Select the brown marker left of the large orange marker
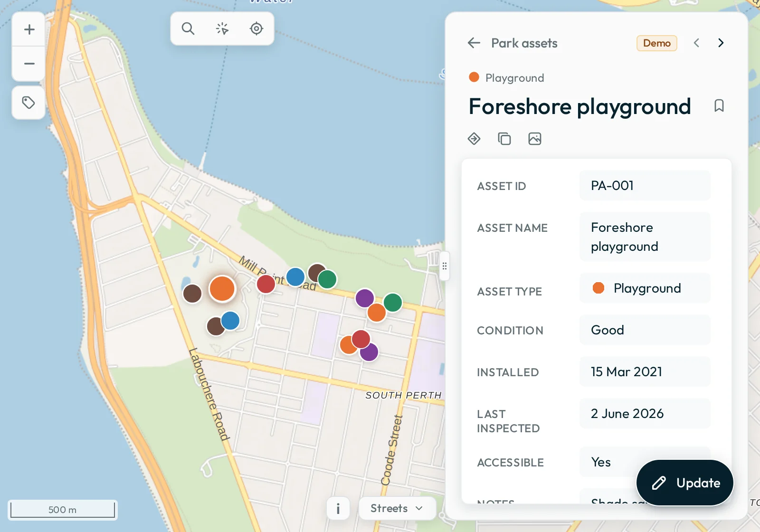This screenshot has height=532, width=760. point(192,294)
